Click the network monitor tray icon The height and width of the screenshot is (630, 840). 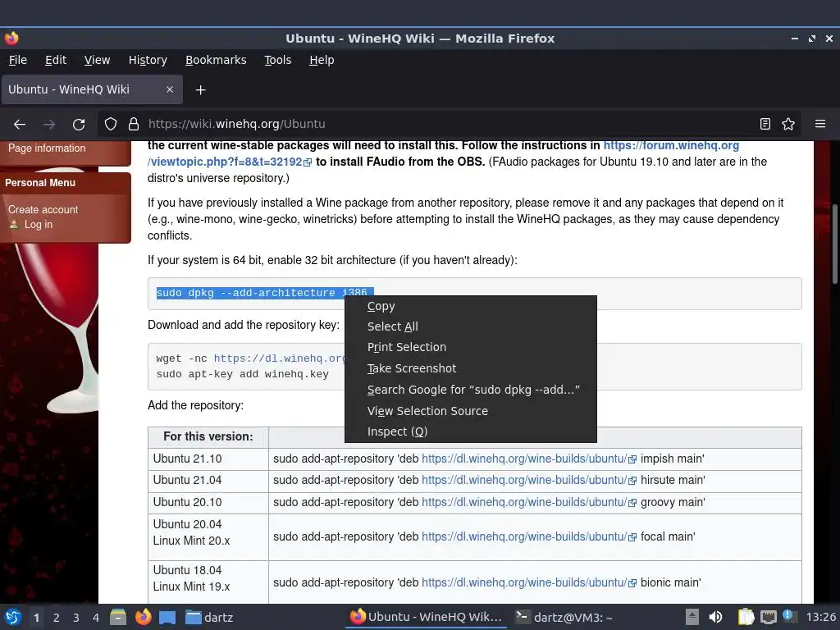click(768, 617)
